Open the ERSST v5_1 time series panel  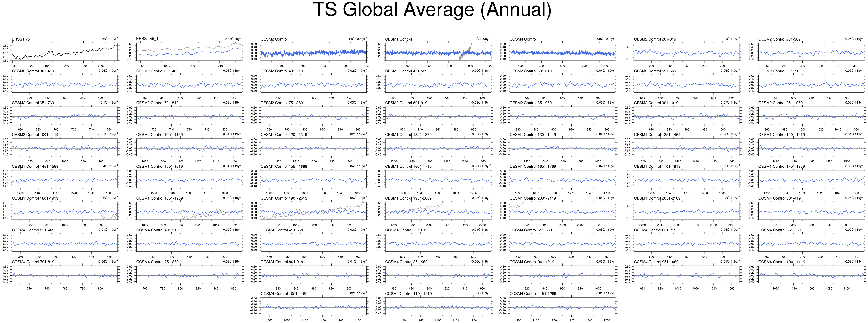[189, 51]
